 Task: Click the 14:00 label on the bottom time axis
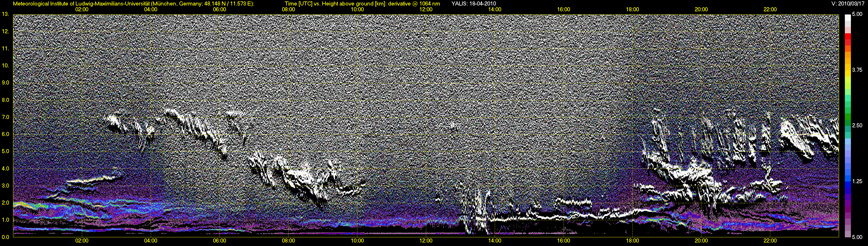[495, 241]
